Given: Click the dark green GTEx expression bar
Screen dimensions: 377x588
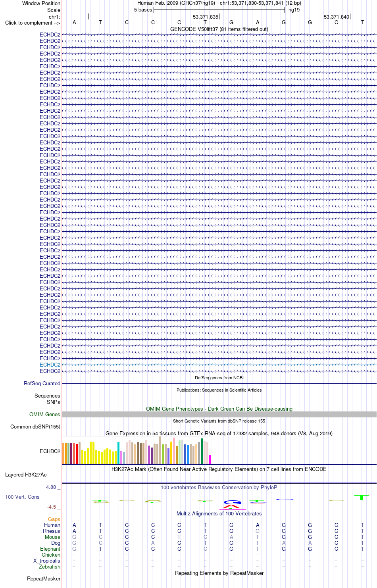Looking at the screenshot, I should tap(202, 451).
